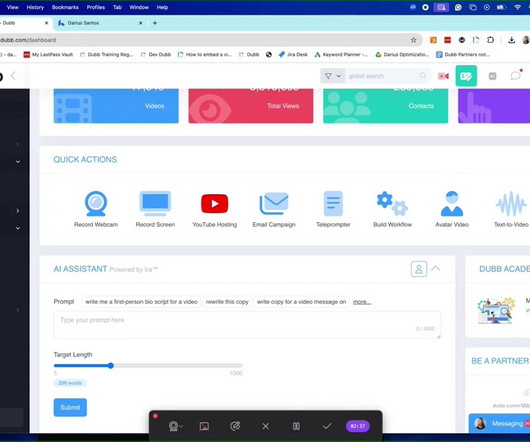Open YouTube Hosting quick action
Viewport: 530px width, 442px height.
pos(215,209)
